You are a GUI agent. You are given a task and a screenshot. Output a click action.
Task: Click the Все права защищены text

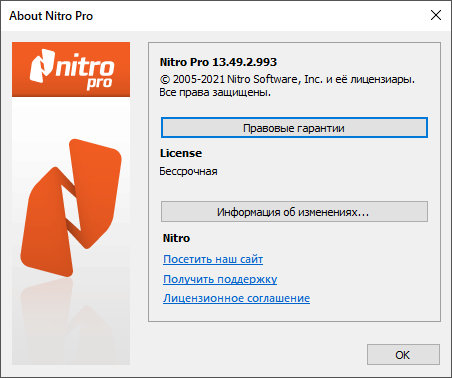click(215, 92)
